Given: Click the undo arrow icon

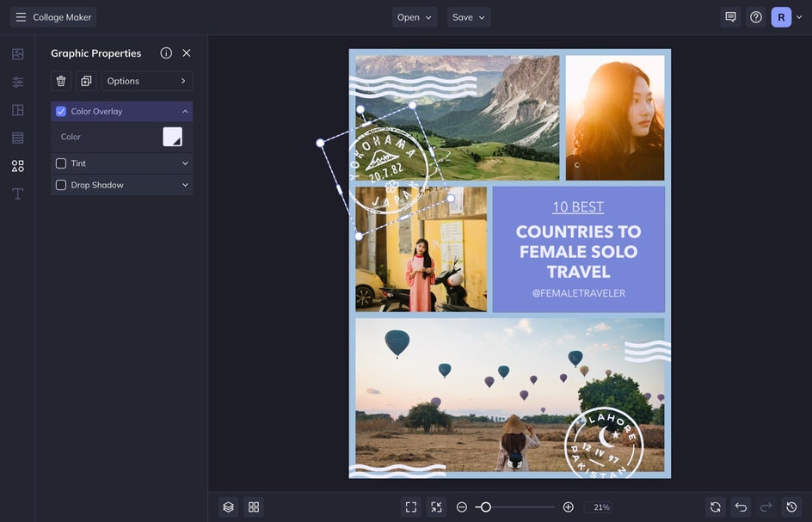Looking at the screenshot, I should click(741, 507).
